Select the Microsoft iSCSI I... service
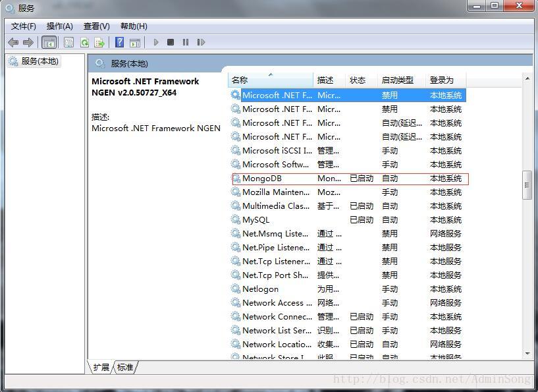This screenshot has width=538, height=392. [x=277, y=151]
